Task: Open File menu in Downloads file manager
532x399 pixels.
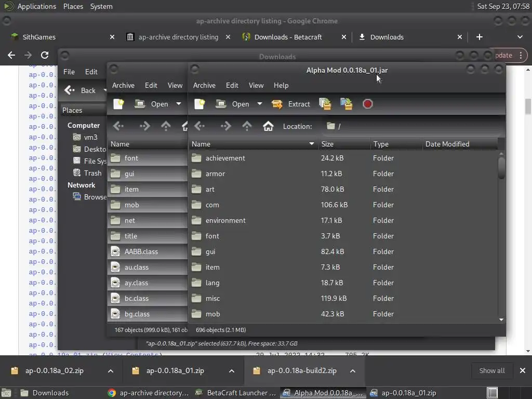Action: point(69,72)
